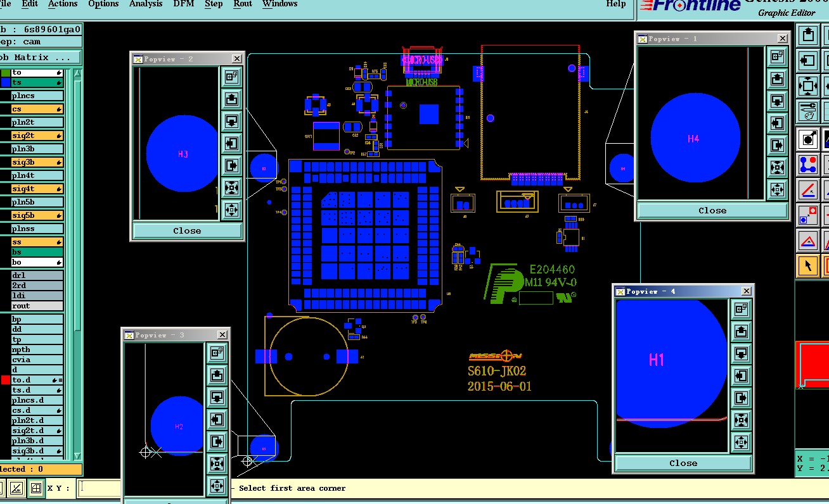Viewport: 829px width, 504px height.
Task: Toggle the grid icon beside XY label
Action: tap(36, 488)
